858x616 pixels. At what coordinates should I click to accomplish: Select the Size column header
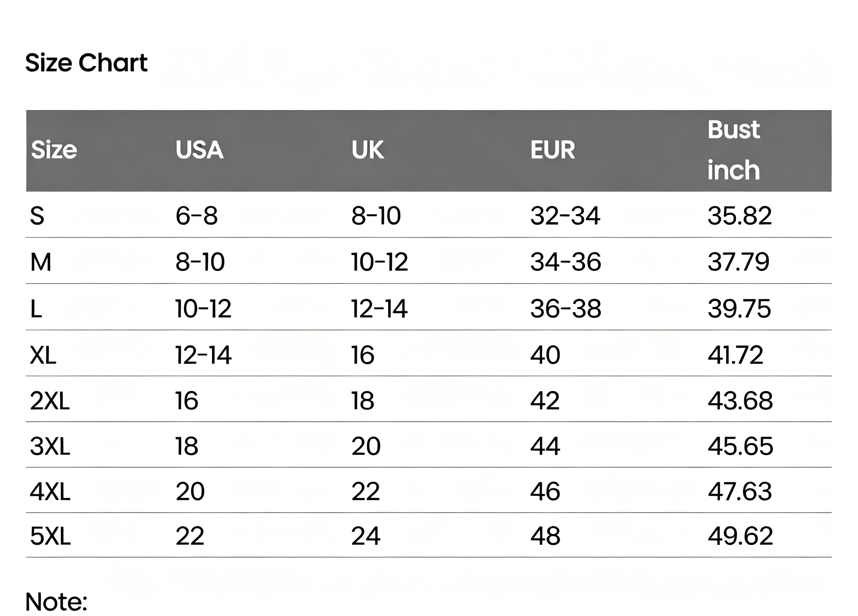[x=54, y=150]
